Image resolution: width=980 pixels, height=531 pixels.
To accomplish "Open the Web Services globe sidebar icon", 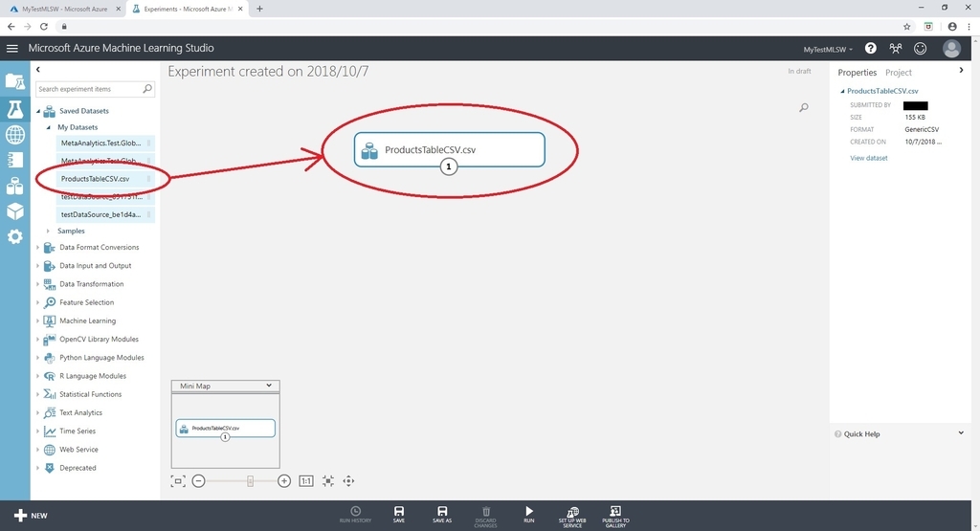I will 15,135.
